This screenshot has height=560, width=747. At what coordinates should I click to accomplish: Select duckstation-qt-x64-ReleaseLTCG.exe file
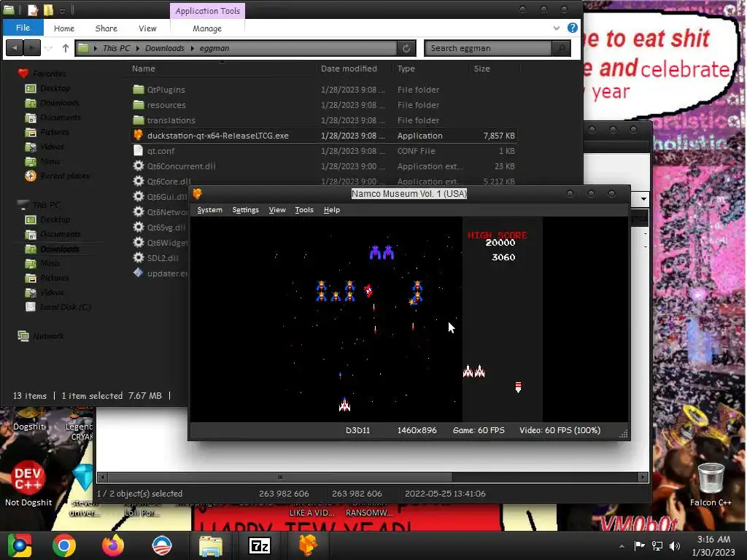pyautogui.click(x=324, y=135)
